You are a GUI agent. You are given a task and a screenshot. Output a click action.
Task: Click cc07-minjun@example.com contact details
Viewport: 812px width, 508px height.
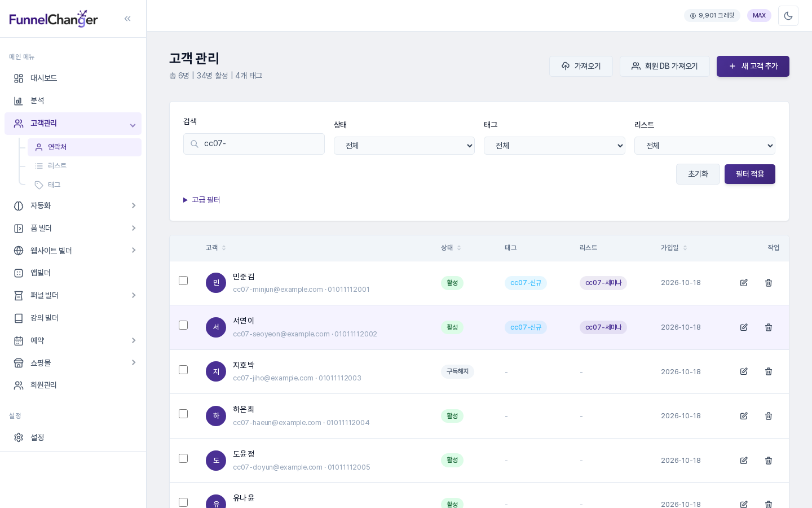pos(301,290)
